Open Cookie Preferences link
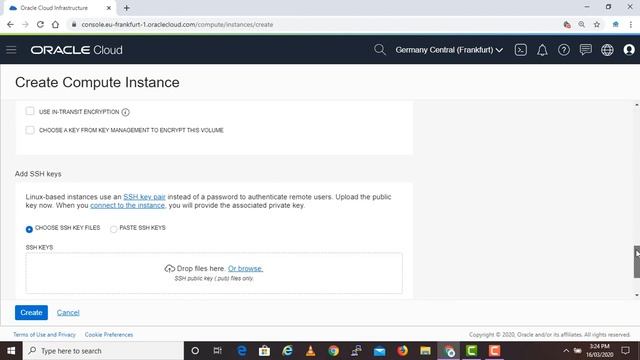Screen dimensions: 640x360 coord(109,335)
